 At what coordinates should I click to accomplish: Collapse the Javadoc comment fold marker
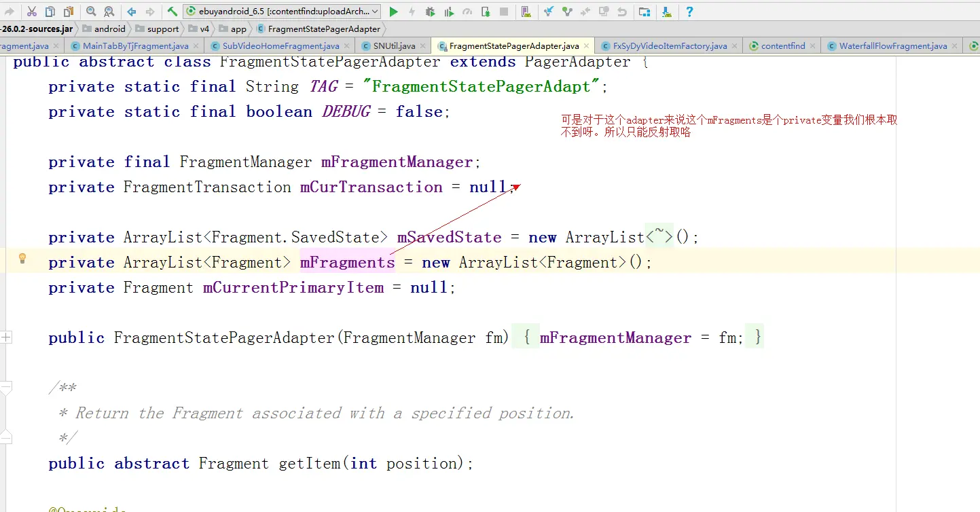click(6, 388)
